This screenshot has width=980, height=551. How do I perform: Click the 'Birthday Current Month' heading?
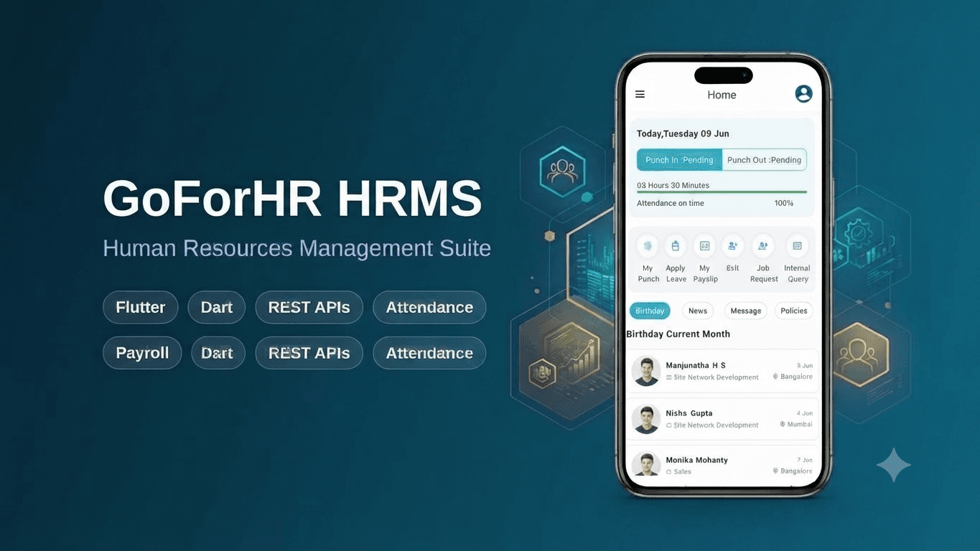(x=678, y=334)
